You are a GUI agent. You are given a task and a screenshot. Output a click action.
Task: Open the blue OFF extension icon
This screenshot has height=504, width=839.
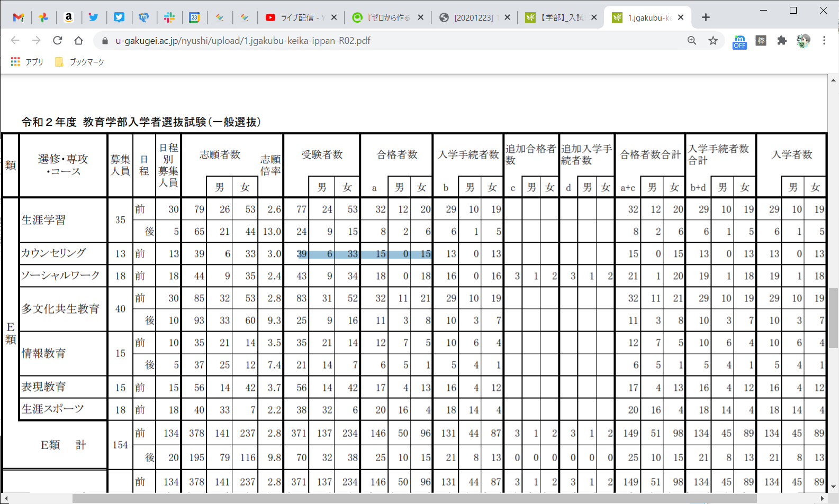coord(739,42)
